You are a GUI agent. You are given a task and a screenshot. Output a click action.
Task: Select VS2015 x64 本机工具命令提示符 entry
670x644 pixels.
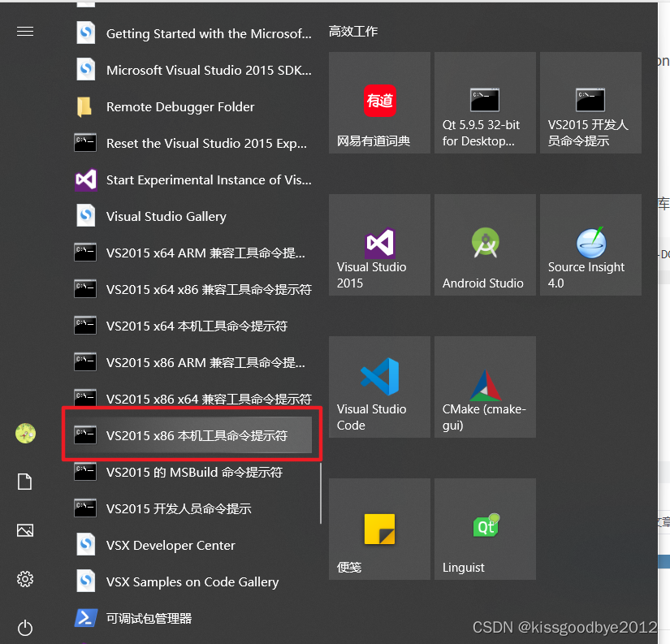coord(192,326)
